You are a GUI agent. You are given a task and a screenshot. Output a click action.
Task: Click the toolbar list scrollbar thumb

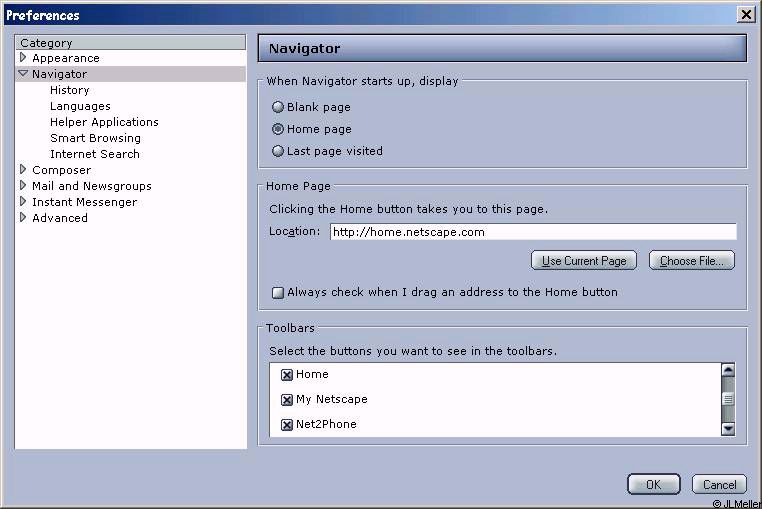(x=728, y=399)
